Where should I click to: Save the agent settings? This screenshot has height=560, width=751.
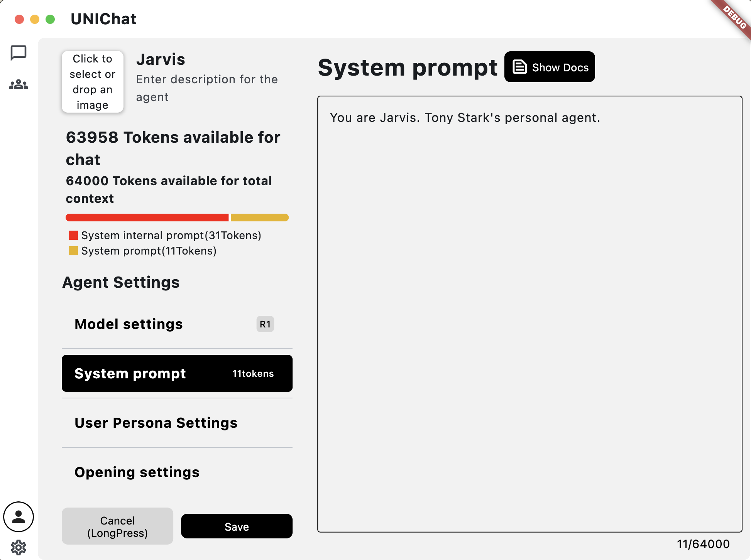[x=237, y=526]
